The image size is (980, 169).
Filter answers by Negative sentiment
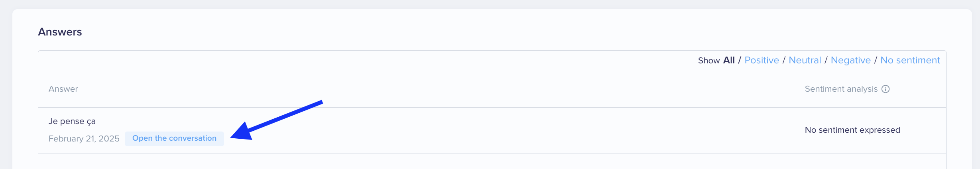click(850, 60)
